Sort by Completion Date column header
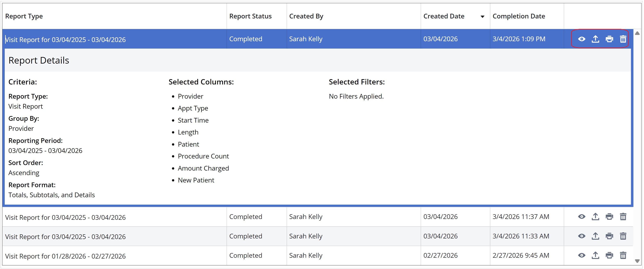This screenshot has width=644, height=269. [x=519, y=16]
